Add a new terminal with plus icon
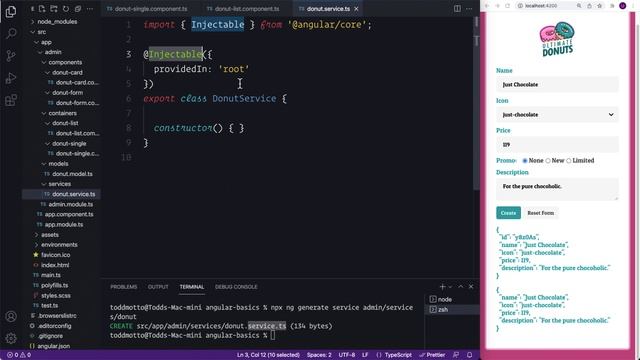The height and width of the screenshot is (360, 640). (442, 287)
